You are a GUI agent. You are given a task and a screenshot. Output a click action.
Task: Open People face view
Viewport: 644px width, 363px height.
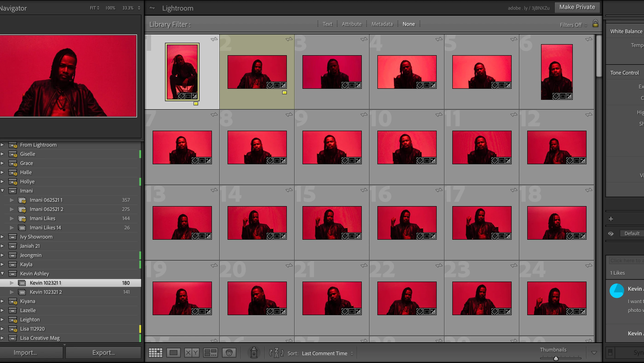pyautogui.click(x=229, y=353)
